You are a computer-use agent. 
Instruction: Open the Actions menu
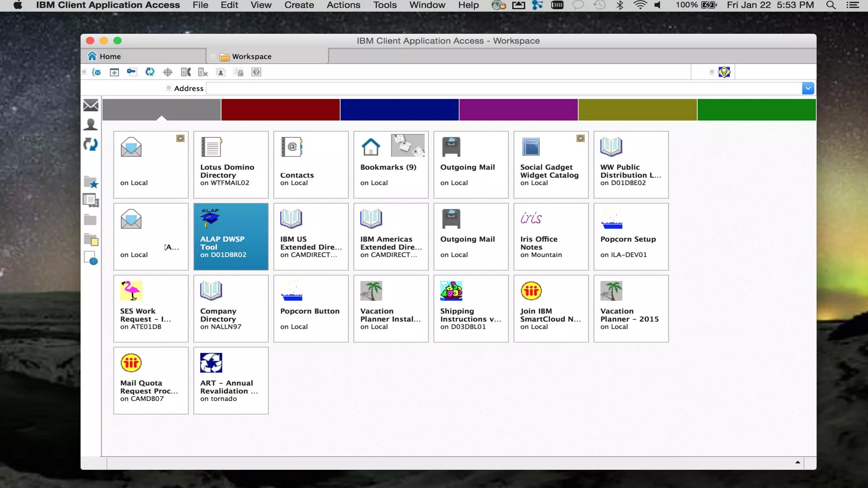(343, 5)
